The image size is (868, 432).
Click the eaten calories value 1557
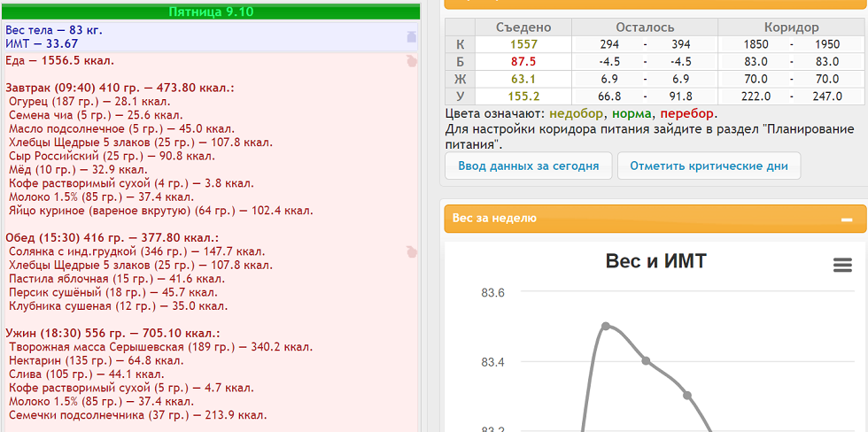click(x=523, y=45)
